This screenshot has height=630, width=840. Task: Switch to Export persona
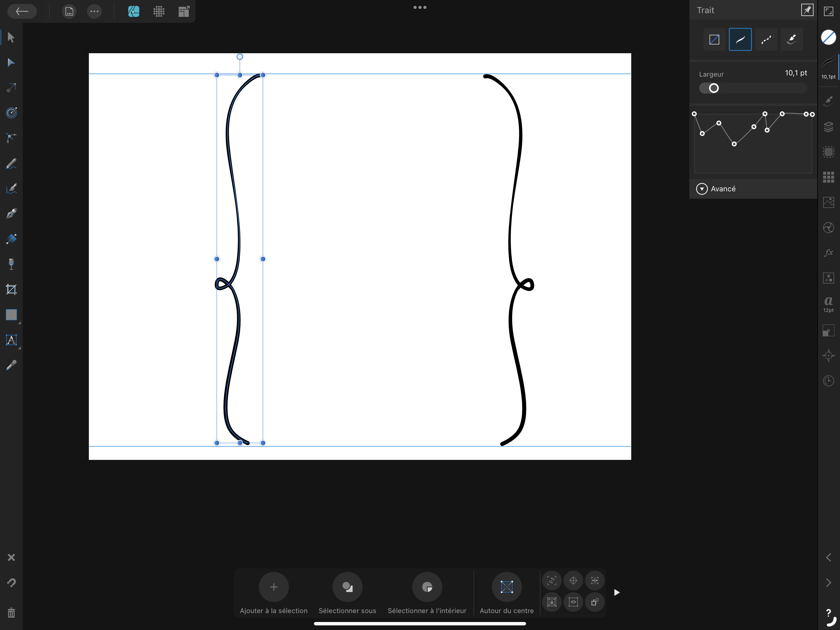pos(184,11)
